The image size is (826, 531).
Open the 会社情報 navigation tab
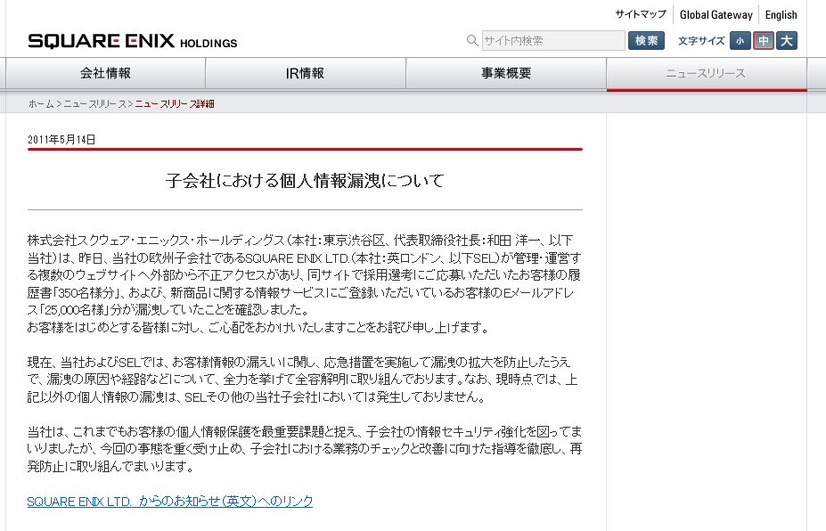105,73
